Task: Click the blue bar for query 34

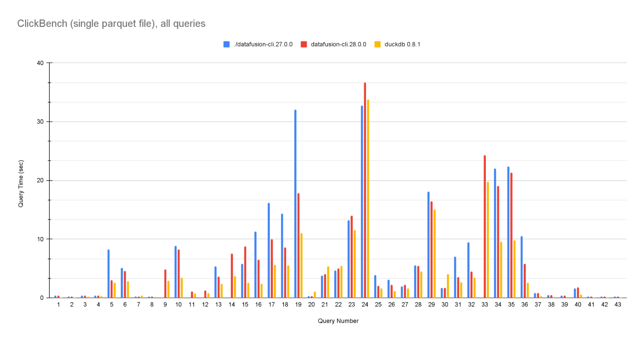Action: pyautogui.click(x=495, y=233)
